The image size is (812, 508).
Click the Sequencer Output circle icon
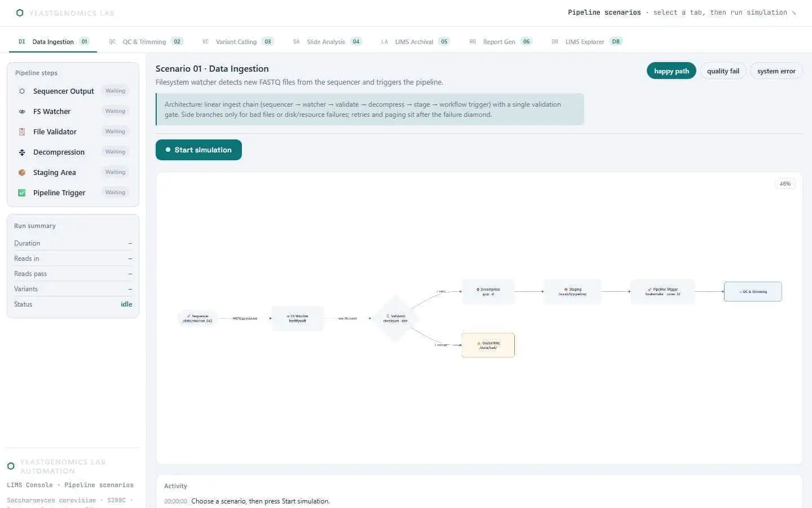[22, 91]
